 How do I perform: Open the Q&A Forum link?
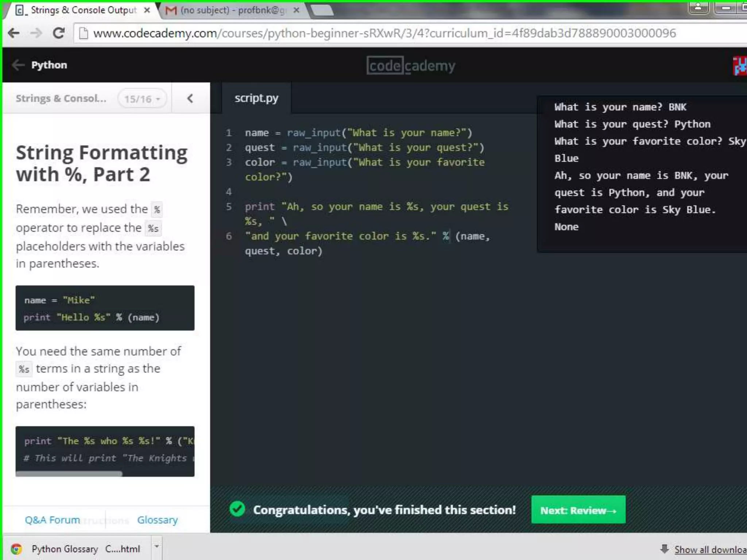pos(52,520)
